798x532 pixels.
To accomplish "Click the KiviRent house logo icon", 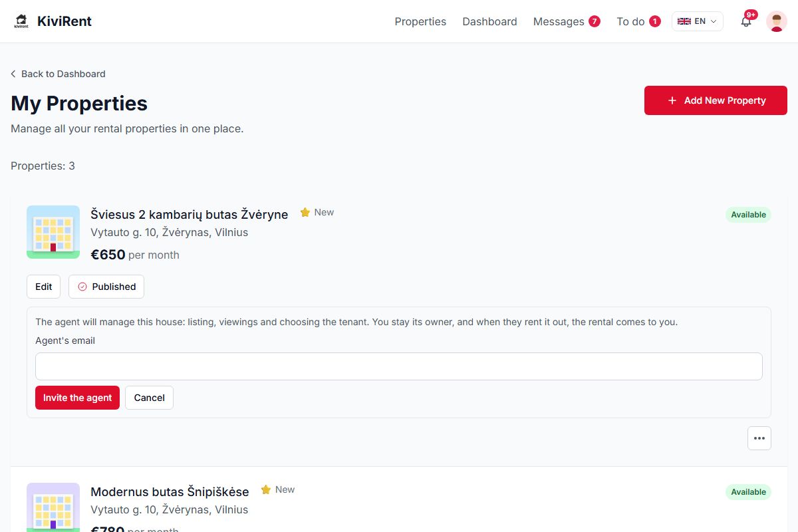I will tap(21, 21).
